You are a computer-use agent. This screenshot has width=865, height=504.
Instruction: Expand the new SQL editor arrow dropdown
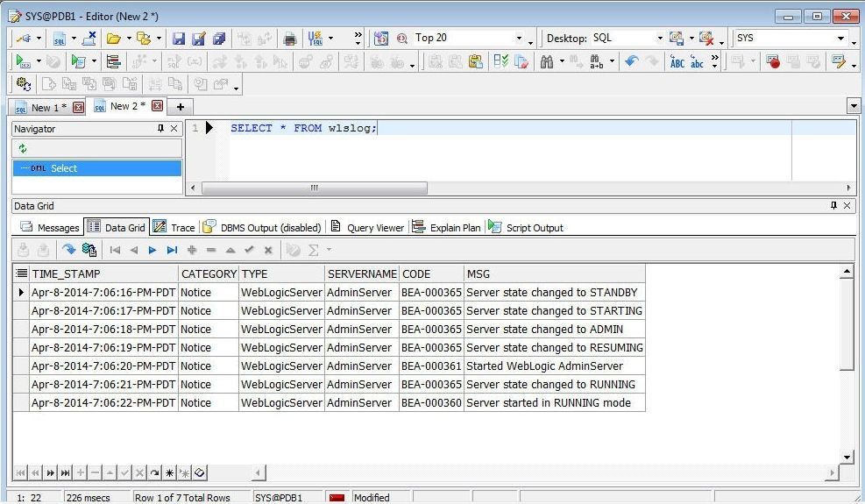74,38
